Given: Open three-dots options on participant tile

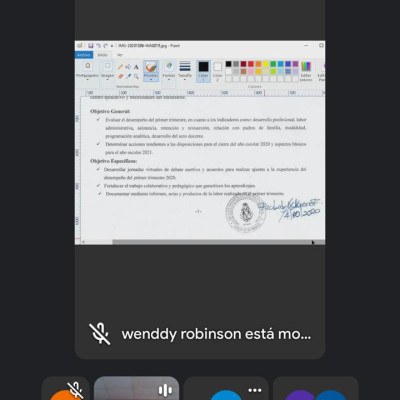Looking at the screenshot, I should 255,390.
